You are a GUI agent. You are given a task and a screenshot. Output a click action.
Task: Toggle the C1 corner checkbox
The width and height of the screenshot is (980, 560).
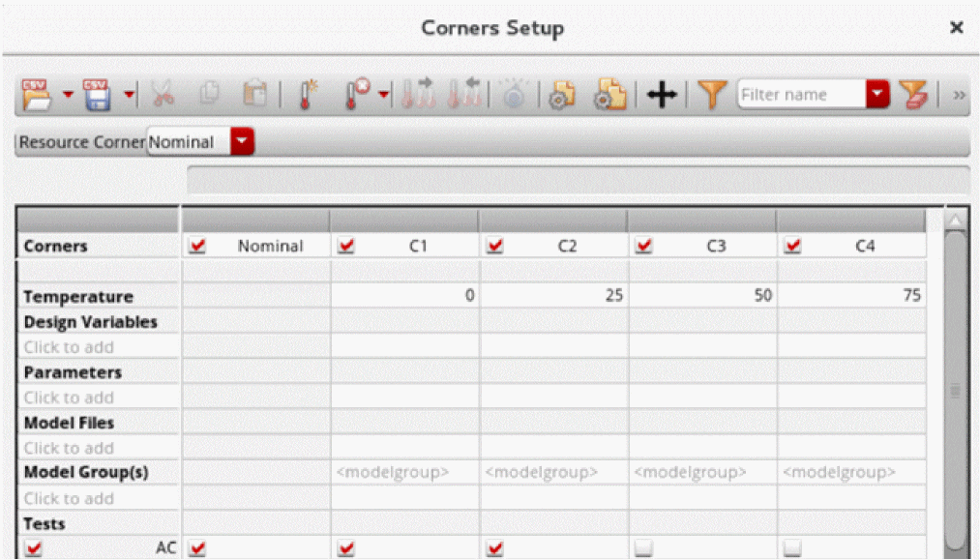pos(345,246)
